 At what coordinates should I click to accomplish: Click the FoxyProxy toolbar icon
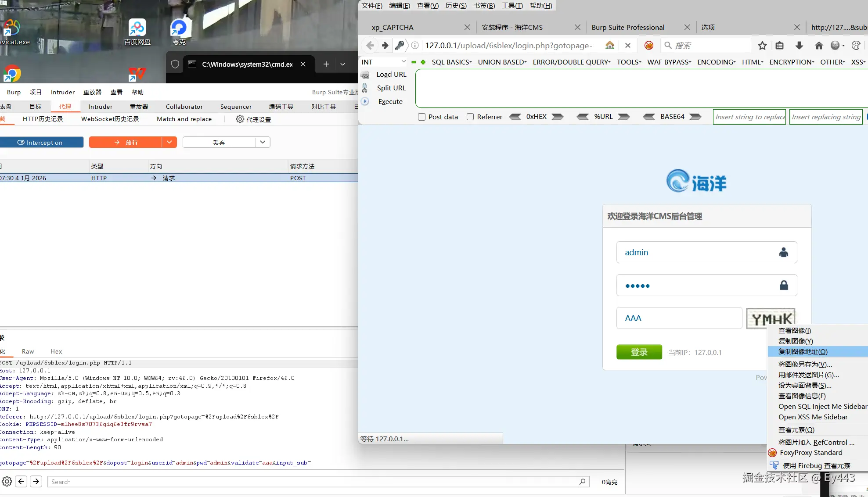point(649,46)
